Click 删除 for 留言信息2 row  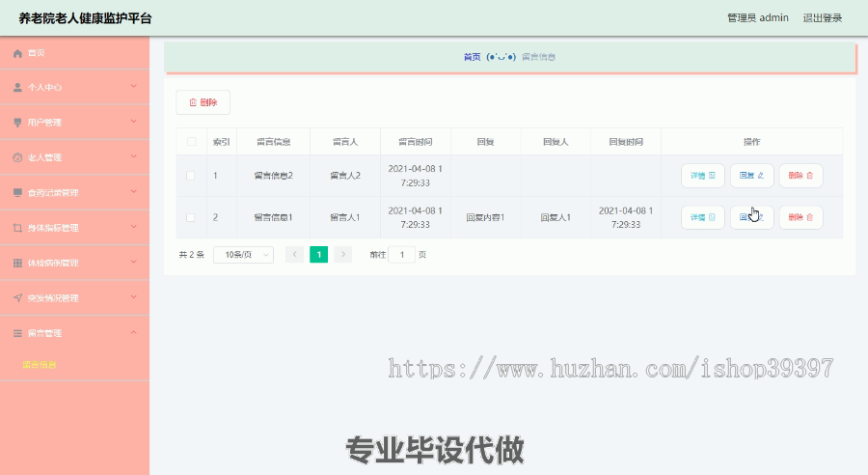click(801, 176)
